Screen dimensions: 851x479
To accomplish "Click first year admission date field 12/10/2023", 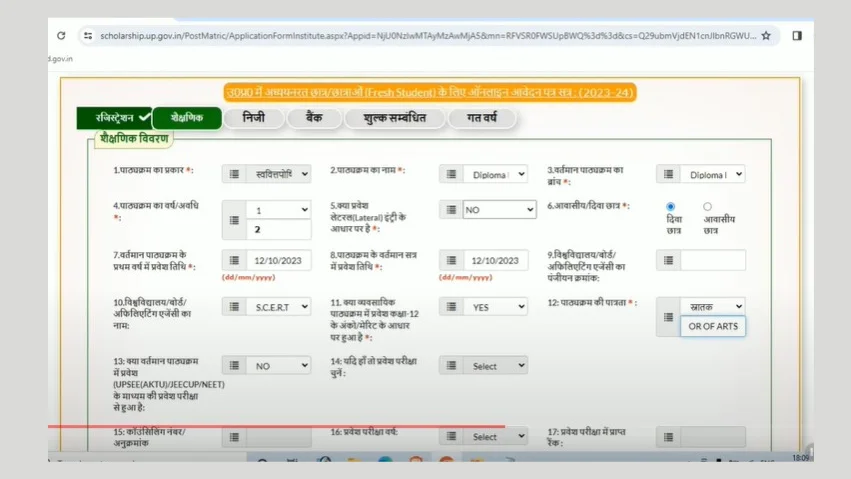I will point(278,260).
